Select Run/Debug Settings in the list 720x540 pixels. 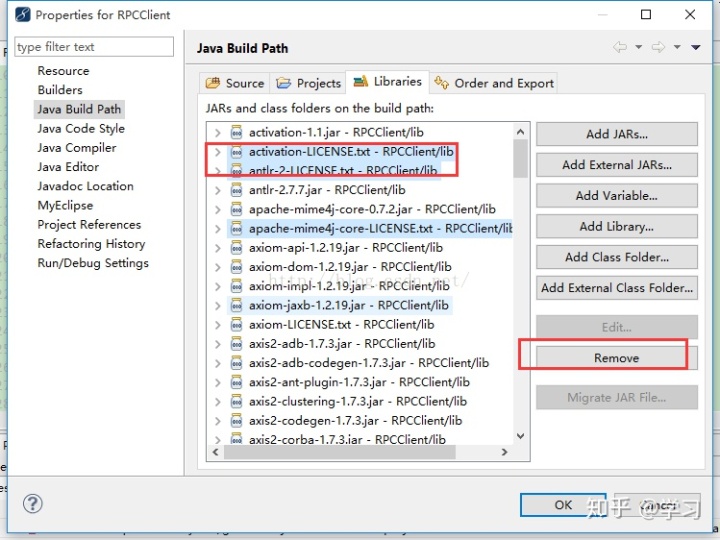pyautogui.click(x=93, y=263)
